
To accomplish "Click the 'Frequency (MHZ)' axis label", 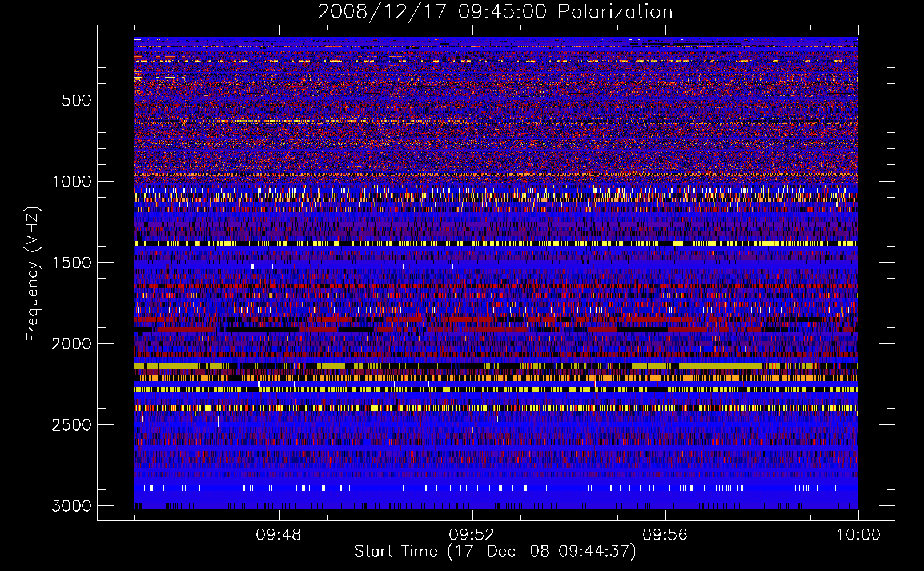I will 33,274.
